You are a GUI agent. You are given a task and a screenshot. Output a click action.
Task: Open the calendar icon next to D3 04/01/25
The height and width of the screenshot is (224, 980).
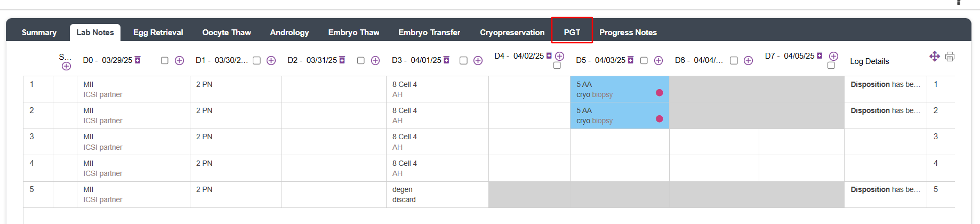tap(446, 60)
